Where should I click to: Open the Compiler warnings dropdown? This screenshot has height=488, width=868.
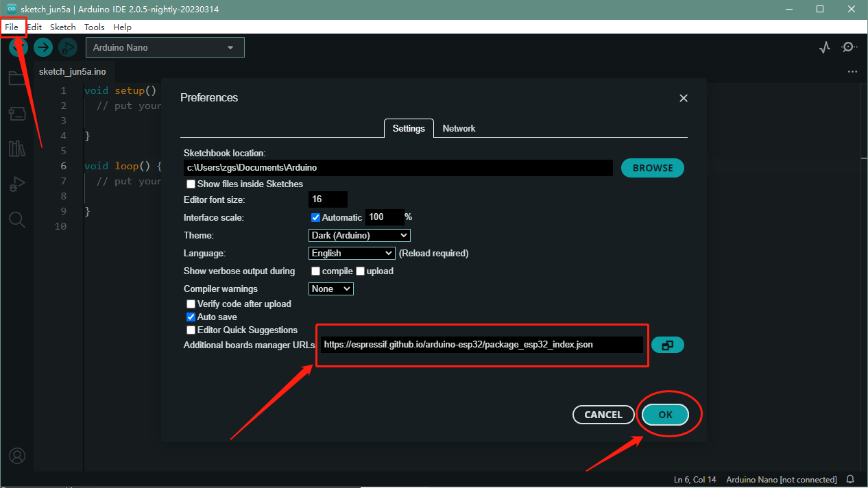coord(330,289)
